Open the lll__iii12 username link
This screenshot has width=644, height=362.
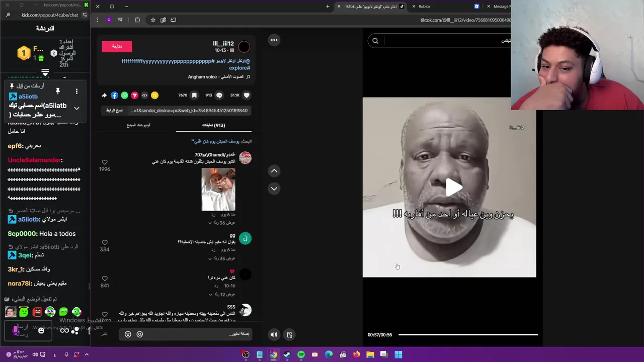[x=223, y=44]
